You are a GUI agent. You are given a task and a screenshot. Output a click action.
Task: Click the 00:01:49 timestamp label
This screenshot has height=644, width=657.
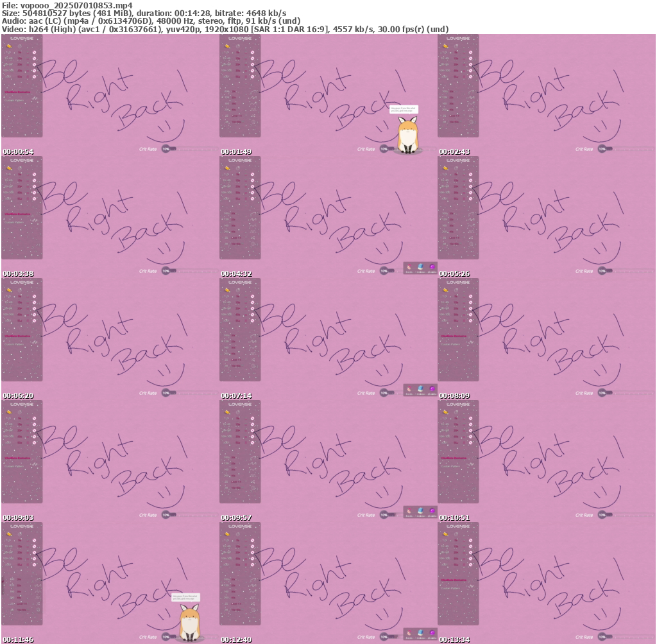236,152
